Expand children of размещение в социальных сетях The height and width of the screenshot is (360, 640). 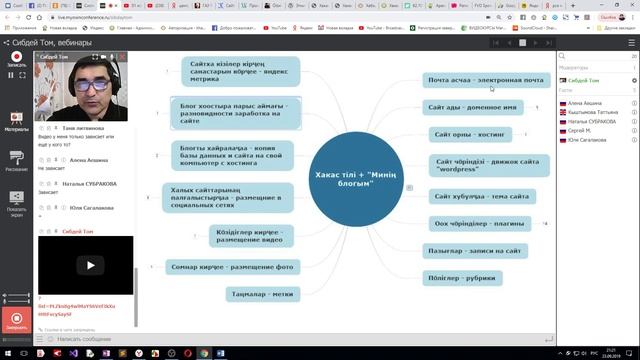pos(148,198)
